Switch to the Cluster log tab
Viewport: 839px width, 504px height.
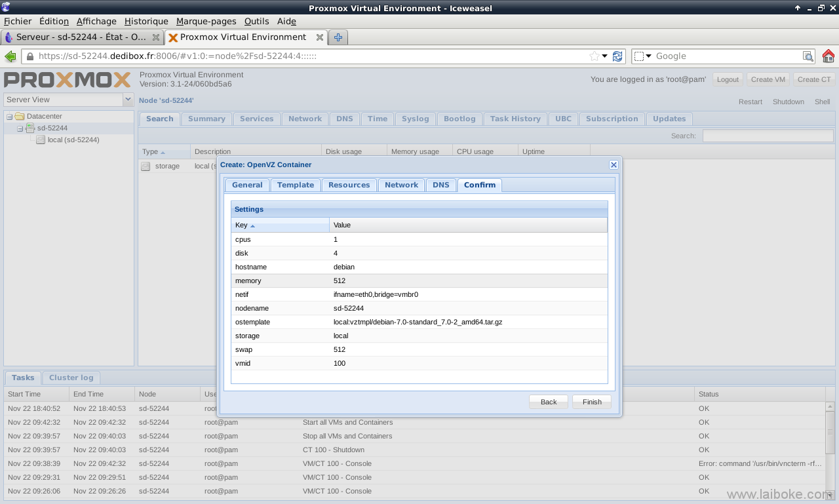[x=71, y=378]
